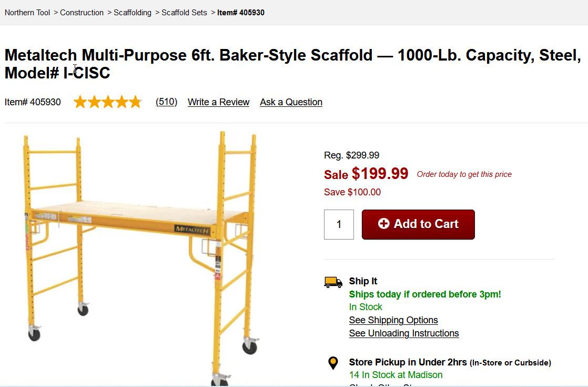Click Ask a Question

[291, 102]
